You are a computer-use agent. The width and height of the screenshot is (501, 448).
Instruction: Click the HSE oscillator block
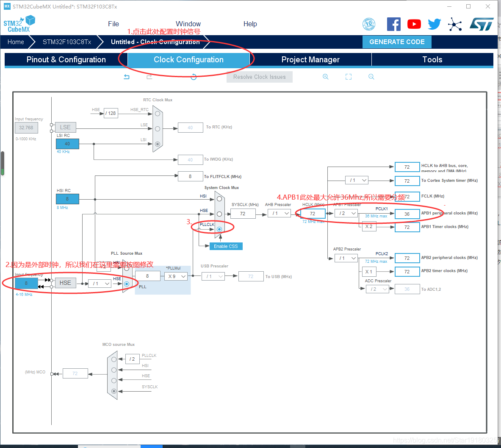pyautogui.click(x=66, y=283)
